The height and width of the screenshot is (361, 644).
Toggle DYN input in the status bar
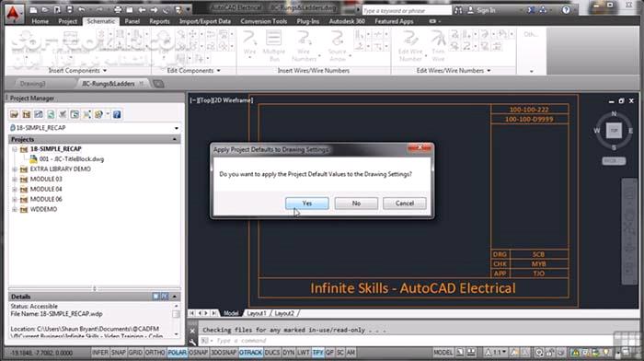288,353
